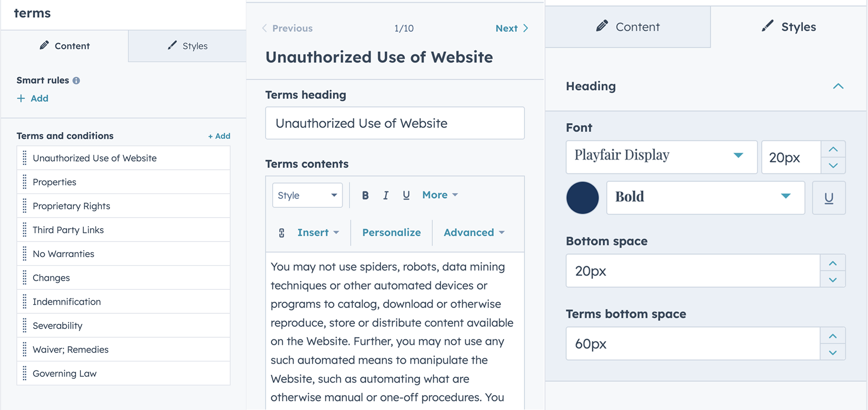This screenshot has width=868, height=410.
Task: Collapse the Heading section chevron
Action: click(838, 87)
